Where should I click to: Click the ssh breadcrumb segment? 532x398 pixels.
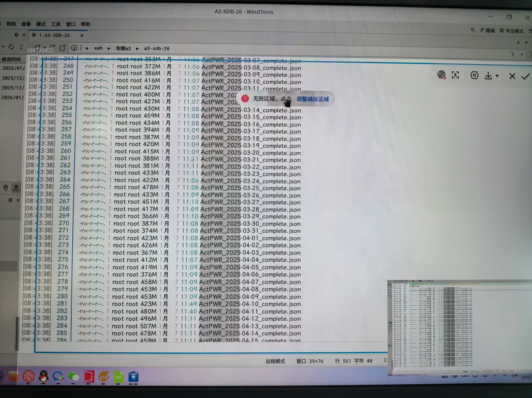[x=98, y=48]
